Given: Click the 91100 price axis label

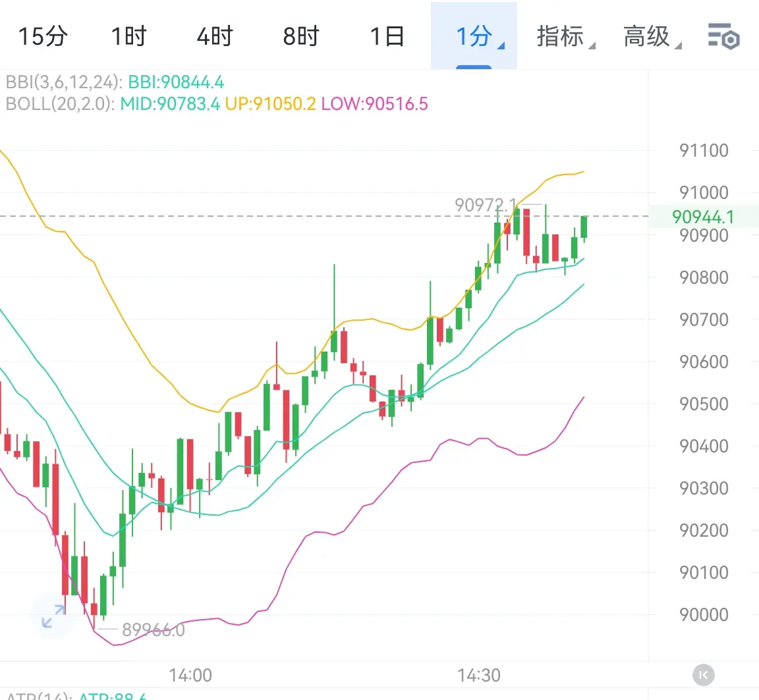Looking at the screenshot, I should pos(704,150).
